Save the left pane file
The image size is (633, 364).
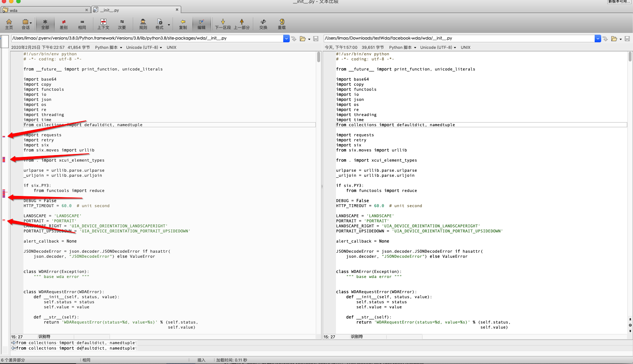(x=316, y=39)
